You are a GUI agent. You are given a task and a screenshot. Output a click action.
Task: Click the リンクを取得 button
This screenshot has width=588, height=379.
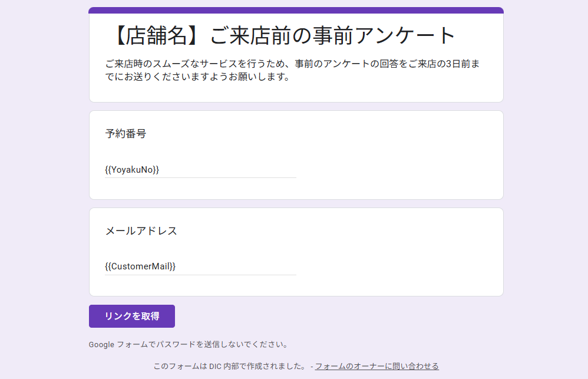click(x=131, y=316)
